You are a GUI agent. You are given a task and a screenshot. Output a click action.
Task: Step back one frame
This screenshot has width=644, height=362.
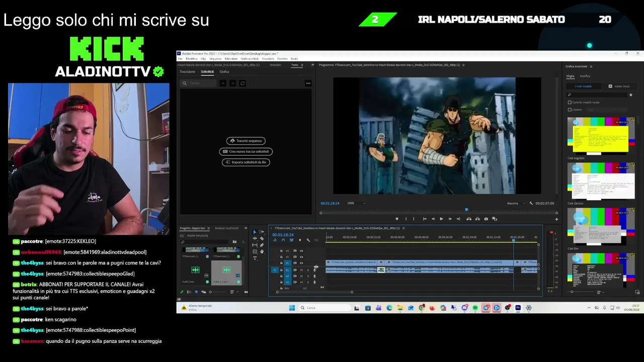(433, 219)
